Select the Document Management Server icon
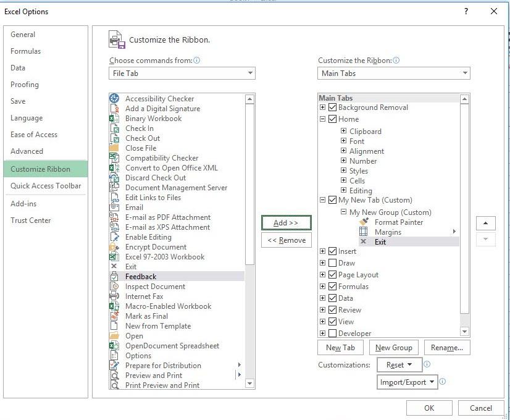Image resolution: width=510 pixels, height=420 pixels. pos(114,187)
